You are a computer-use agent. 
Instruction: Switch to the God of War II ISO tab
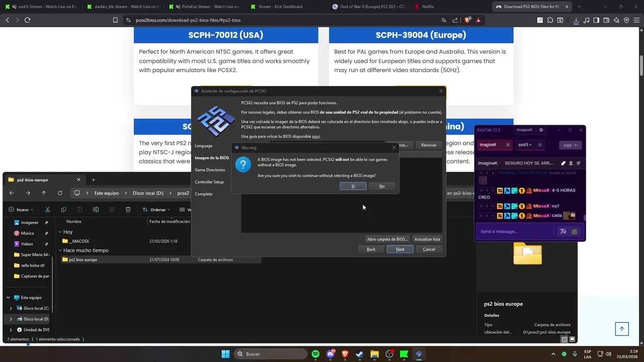(370, 7)
